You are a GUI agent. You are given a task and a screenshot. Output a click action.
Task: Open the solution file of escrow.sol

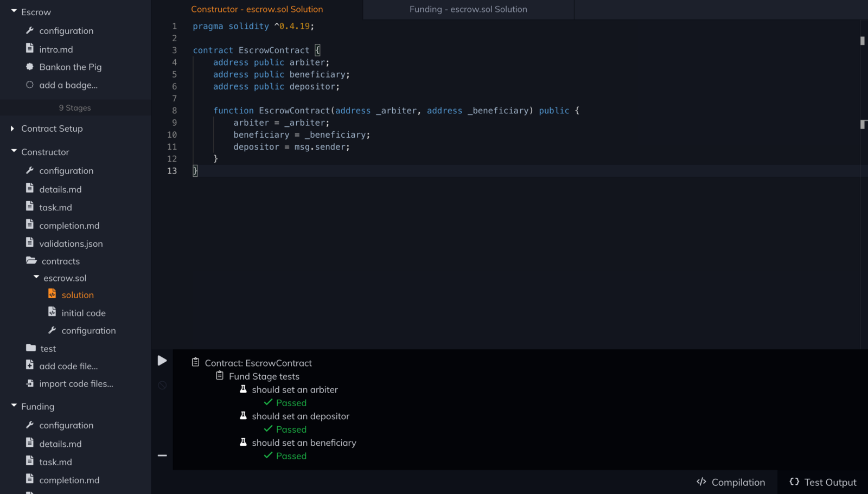[52, 294]
